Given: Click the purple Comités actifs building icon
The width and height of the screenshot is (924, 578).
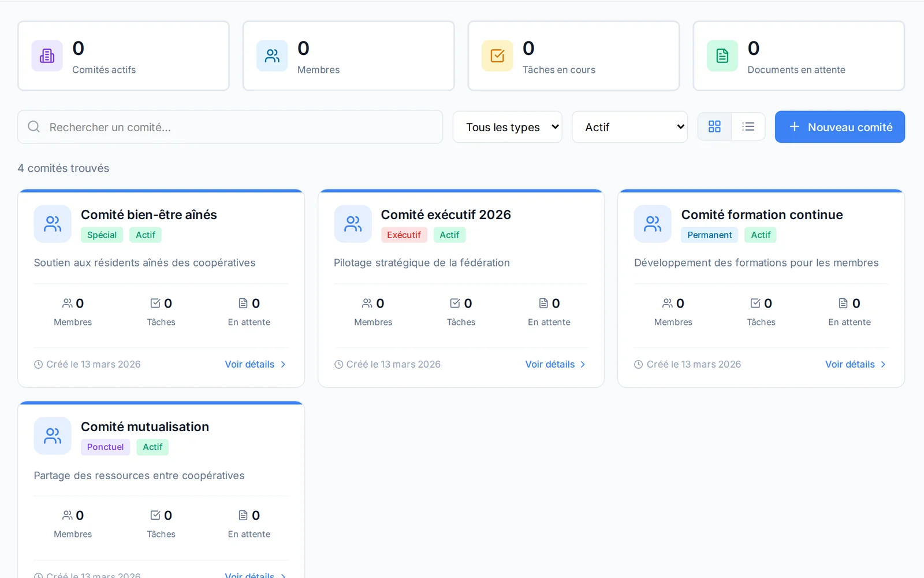Looking at the screenshot, I should pyautogui.click(x=47, y=56).
